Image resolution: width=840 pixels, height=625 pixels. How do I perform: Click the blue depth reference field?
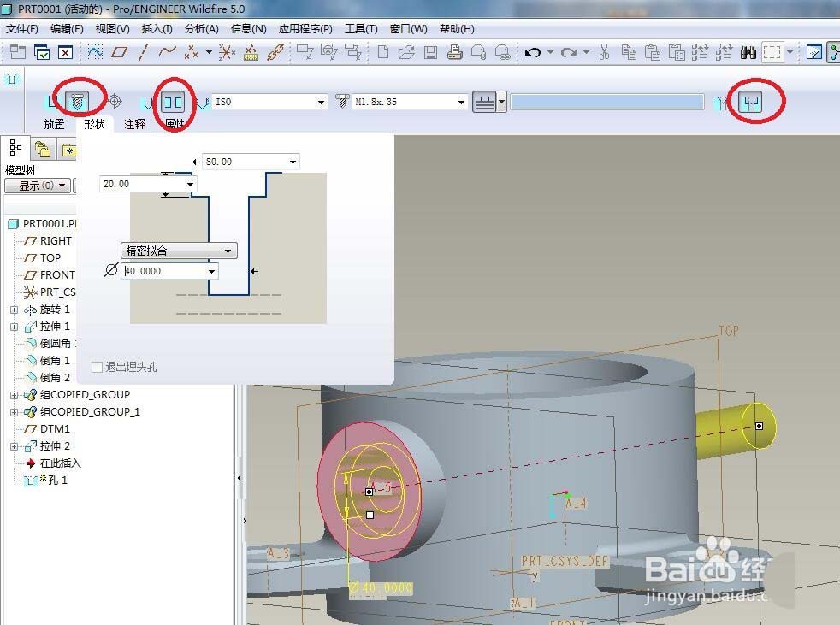(607, 102)
